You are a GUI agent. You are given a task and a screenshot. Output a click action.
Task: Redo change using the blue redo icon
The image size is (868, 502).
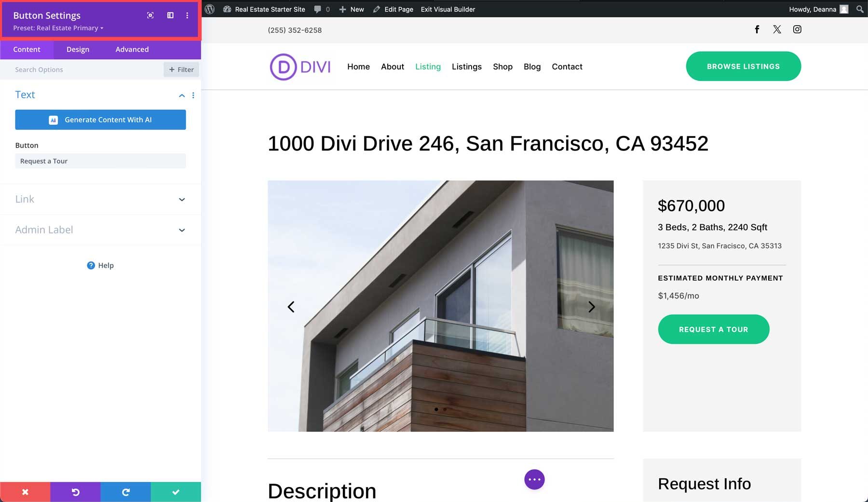125,492
